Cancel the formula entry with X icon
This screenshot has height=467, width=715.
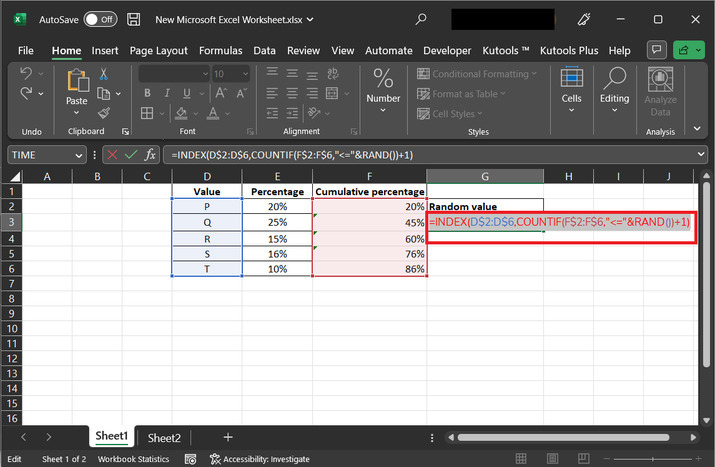click(x=111, y=155)
